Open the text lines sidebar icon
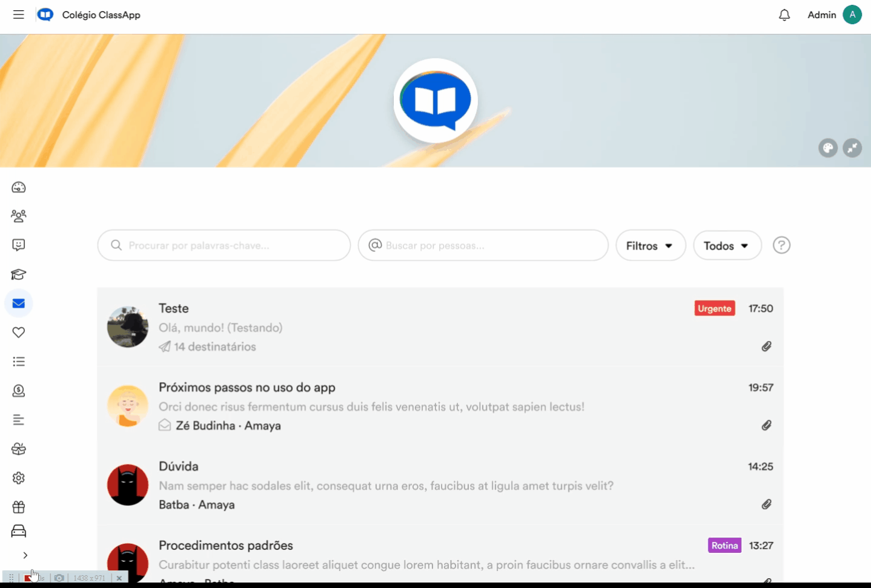The height and width of the screenshot is (588, 871). 19,420
